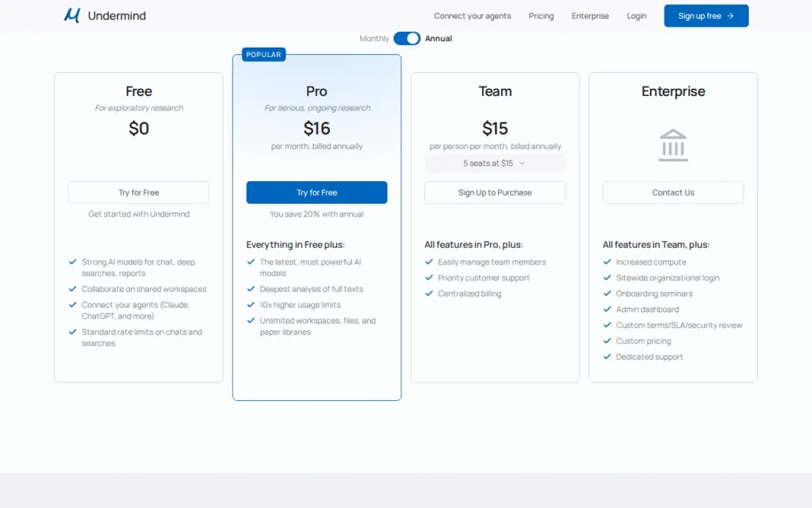The image size is (812, 508).
Task: Go to Pricing in the top navigation
Action: (x=541, y=16)
